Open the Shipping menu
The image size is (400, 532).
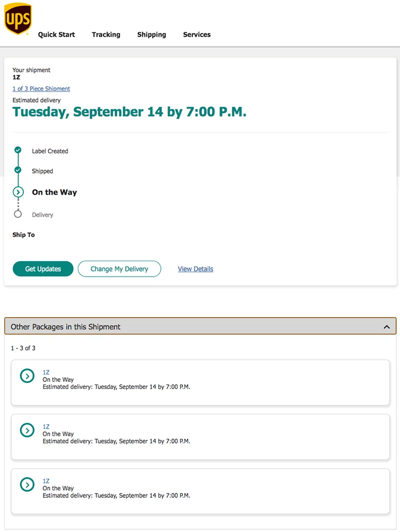pyautogui.click(x=152, y=35)
